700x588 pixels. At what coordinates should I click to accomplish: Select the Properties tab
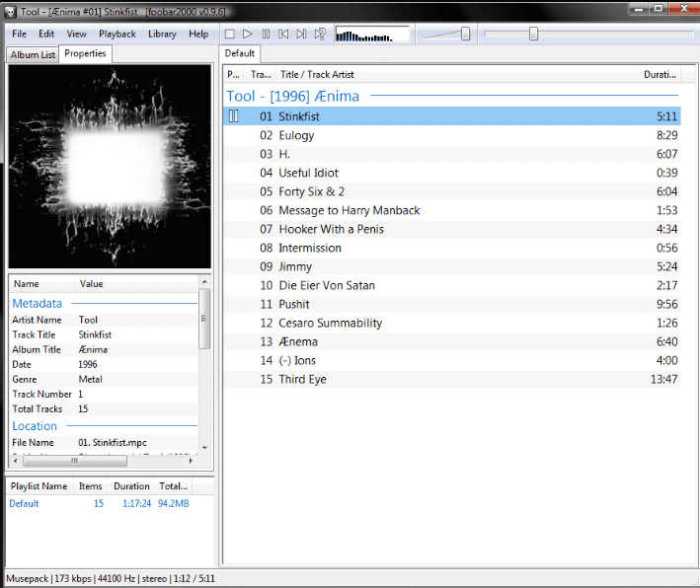pyautogui.click(x=85, y=53)
